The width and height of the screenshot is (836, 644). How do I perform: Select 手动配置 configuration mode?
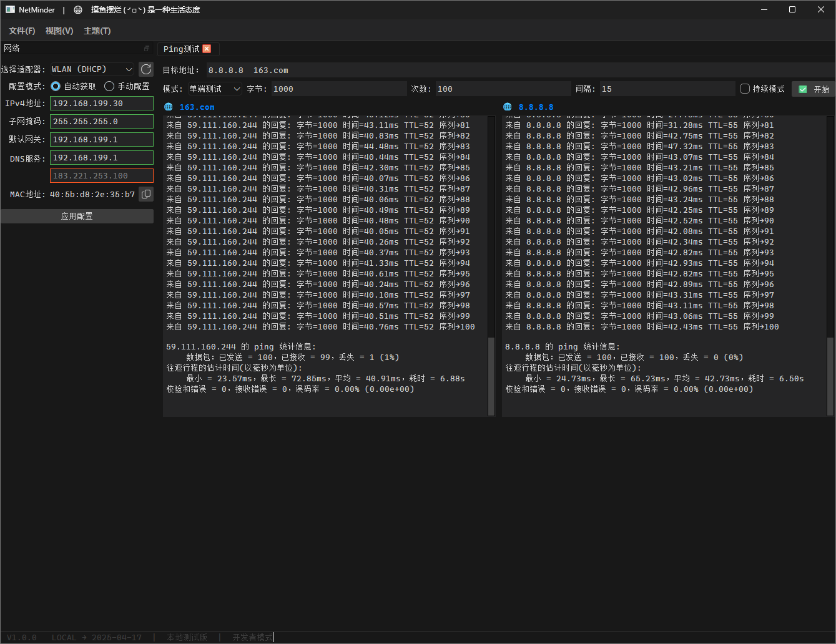127,86
